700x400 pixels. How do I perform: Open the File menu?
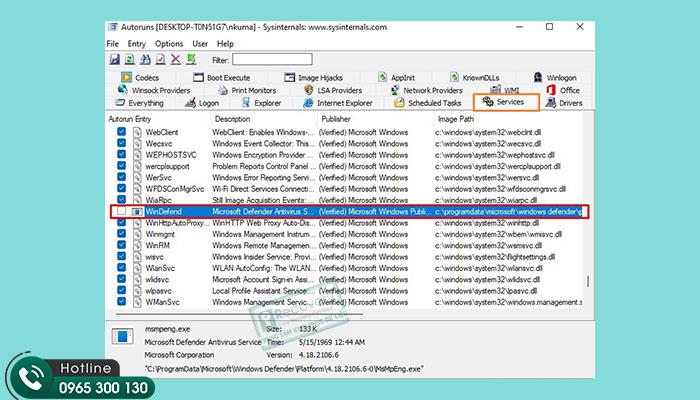(x=112, y=44)
